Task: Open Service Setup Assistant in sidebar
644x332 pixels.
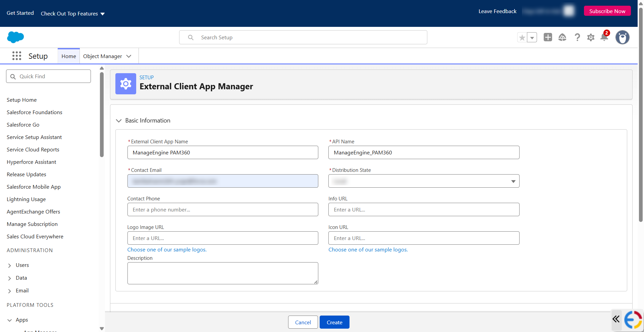Action: coord(34,137)
